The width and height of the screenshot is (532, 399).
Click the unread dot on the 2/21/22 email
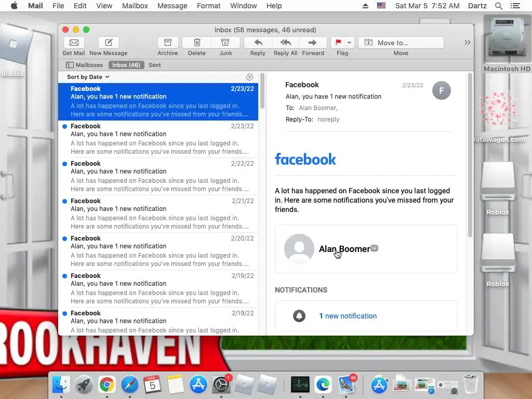tap(64, 201)
